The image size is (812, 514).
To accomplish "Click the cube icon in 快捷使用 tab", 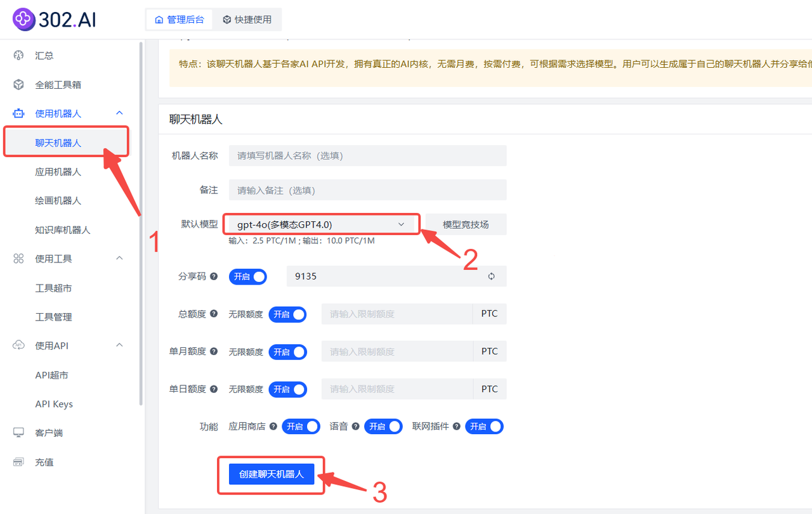I will click(x=226, y=20).
